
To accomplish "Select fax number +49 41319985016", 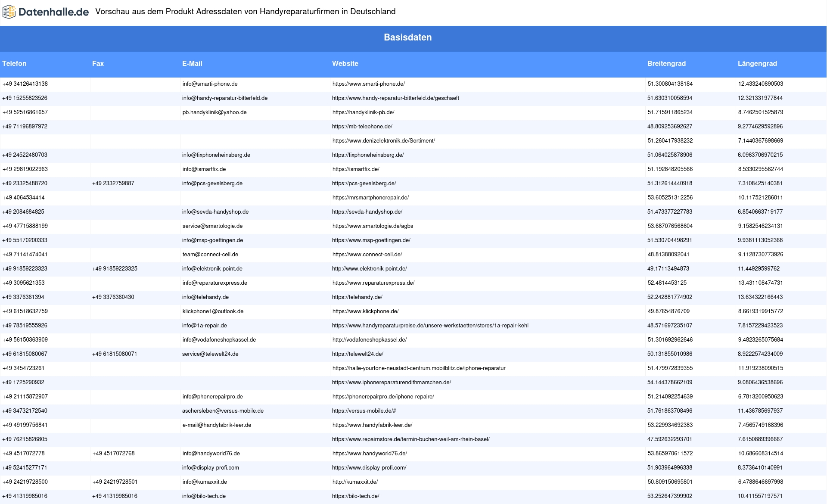I will 115,496.
